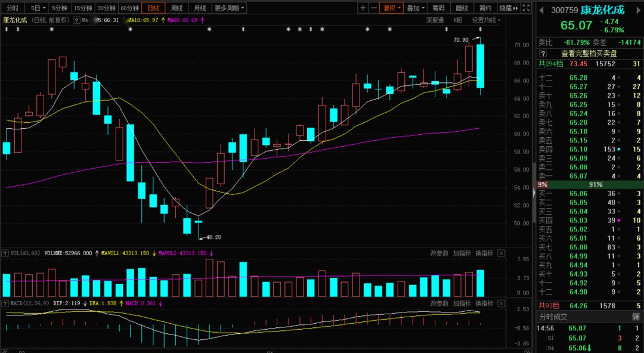
Task: Click 查看完整档买卖盘 link
Action: [589, 54]
